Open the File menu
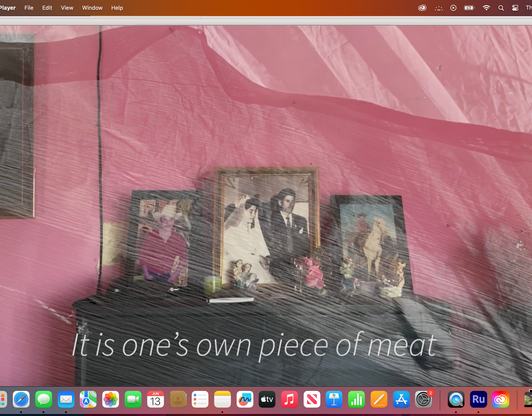Screen dimensions: 532x416 (x=29, y=8)
